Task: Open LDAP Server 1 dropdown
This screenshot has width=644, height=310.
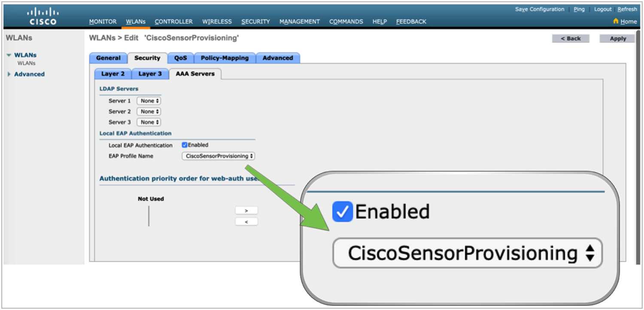Action: (149, 101)
